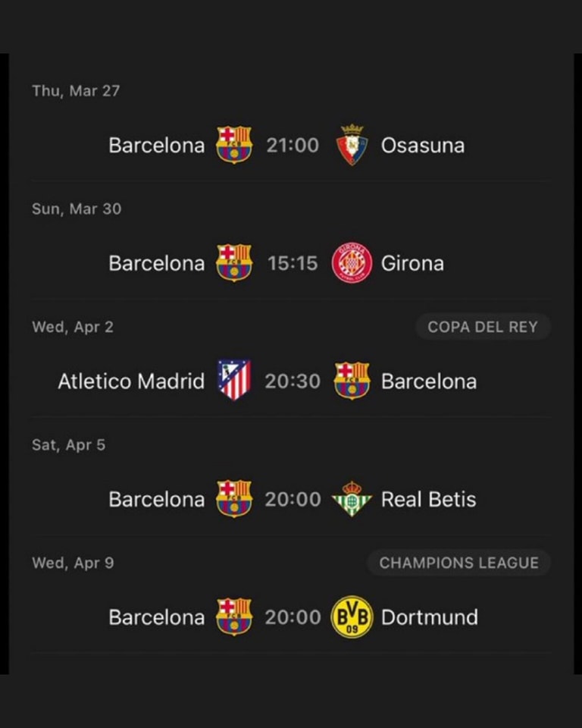Select the CHAMPIONS LEAGUE tag
The height and width of the screenshot is (728, 582).
(x=459, y=563)
